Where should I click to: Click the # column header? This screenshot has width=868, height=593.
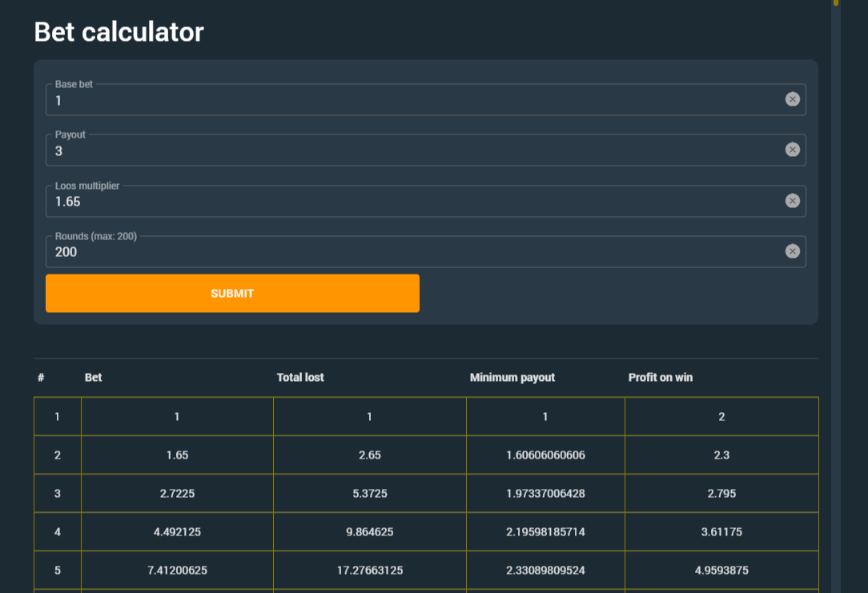[41, 378]
